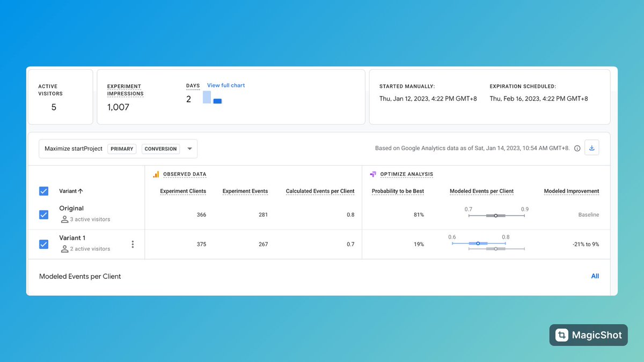This screenshot has height=362, width=644.
Task: Open the Maximize startProject objective dropdown
Action: (118, 149)
